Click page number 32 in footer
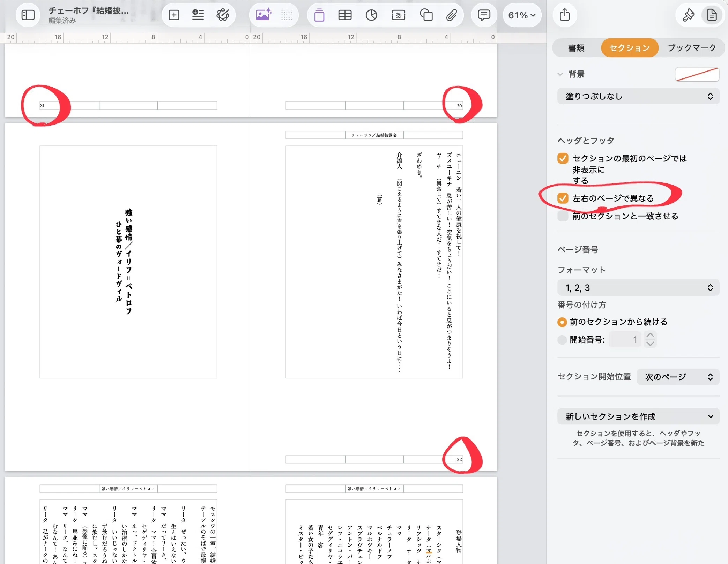Screen dimensions: 728x564 click(x=459, y=460)
